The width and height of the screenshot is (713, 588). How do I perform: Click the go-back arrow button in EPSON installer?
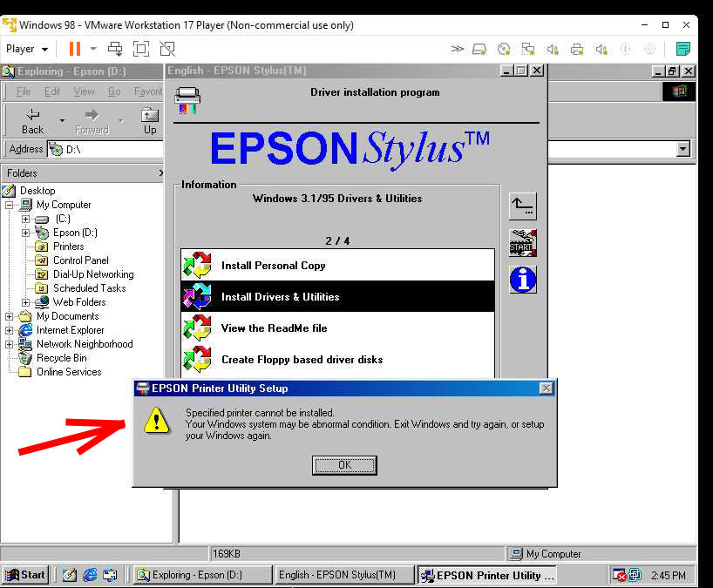click(522, 206)
